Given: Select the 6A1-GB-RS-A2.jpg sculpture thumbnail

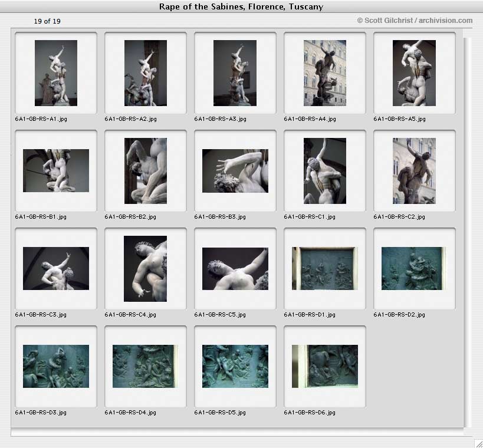Looking at the screenshot, I should coord(146,73).
